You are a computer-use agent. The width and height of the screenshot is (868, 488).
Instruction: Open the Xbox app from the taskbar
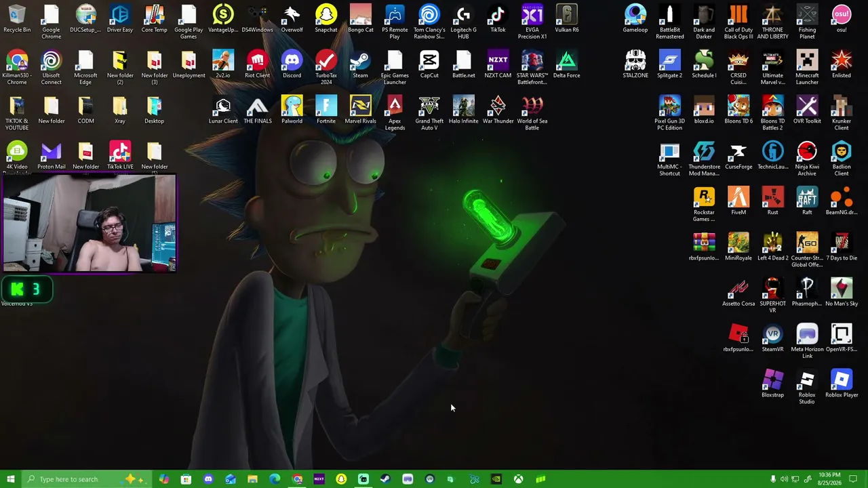tap(518, 479)
